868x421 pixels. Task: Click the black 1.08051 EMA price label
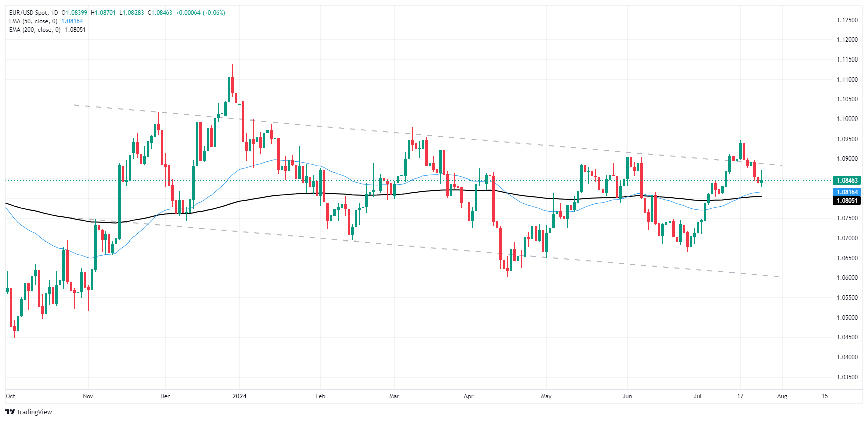[847, 200]
